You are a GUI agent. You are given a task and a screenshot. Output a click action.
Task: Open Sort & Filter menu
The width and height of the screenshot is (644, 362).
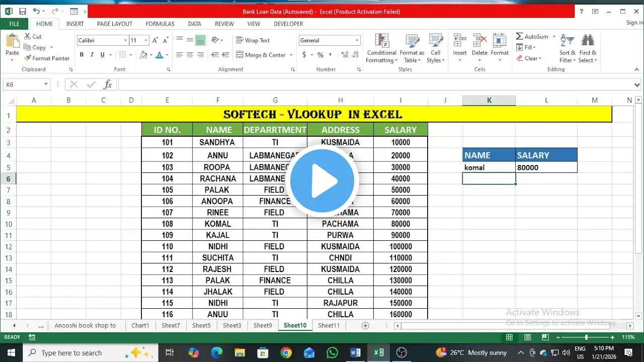(567, 48)
